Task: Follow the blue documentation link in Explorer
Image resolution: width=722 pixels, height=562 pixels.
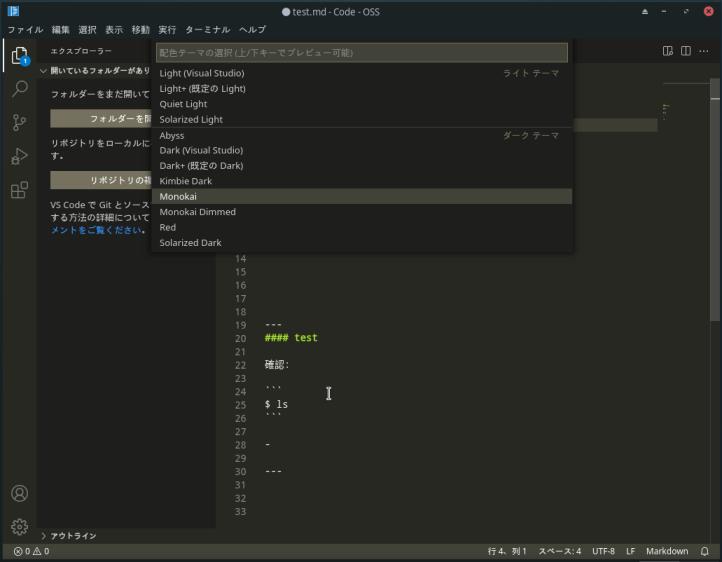Action: click(x=97, y=230)
